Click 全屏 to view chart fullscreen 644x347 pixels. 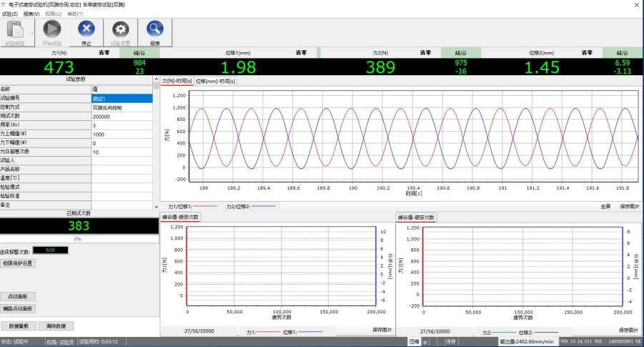(605, 206)
